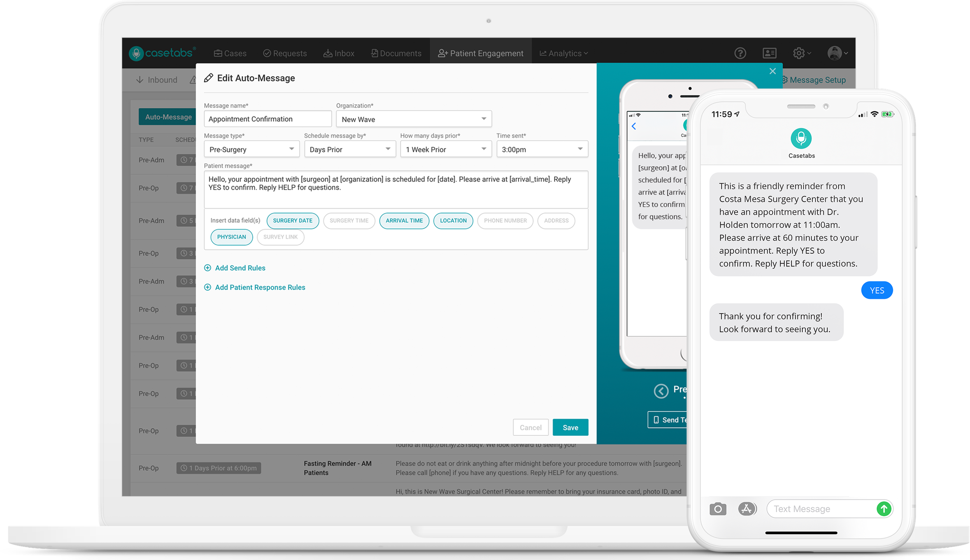Click the Message name input field

click(267, 119)
